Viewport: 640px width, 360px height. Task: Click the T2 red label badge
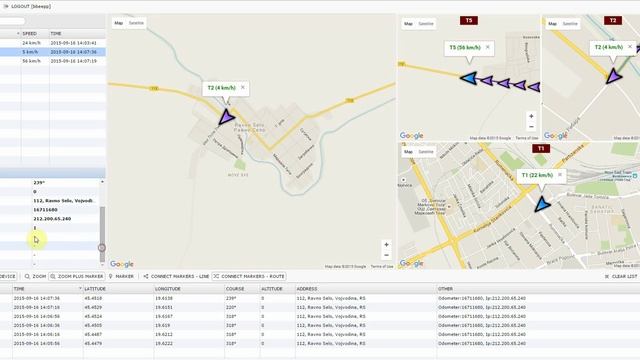coord(613,20)
